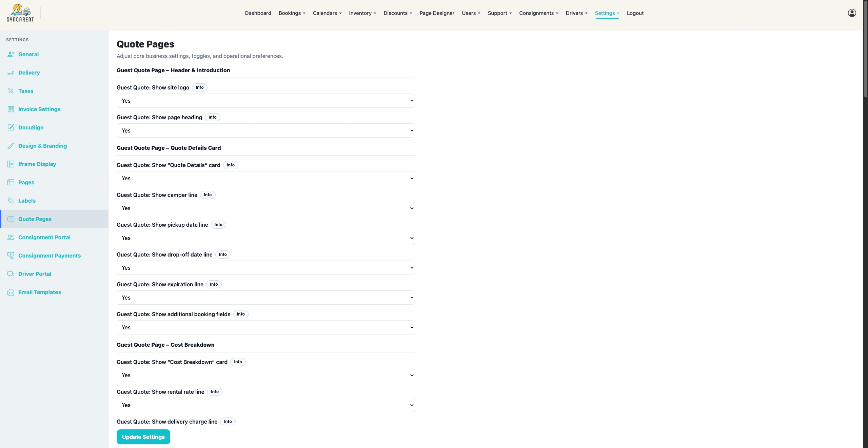868x448 pixels.
Task: Show Info for "Quote Details" card setting
Action: pos(231,165)
